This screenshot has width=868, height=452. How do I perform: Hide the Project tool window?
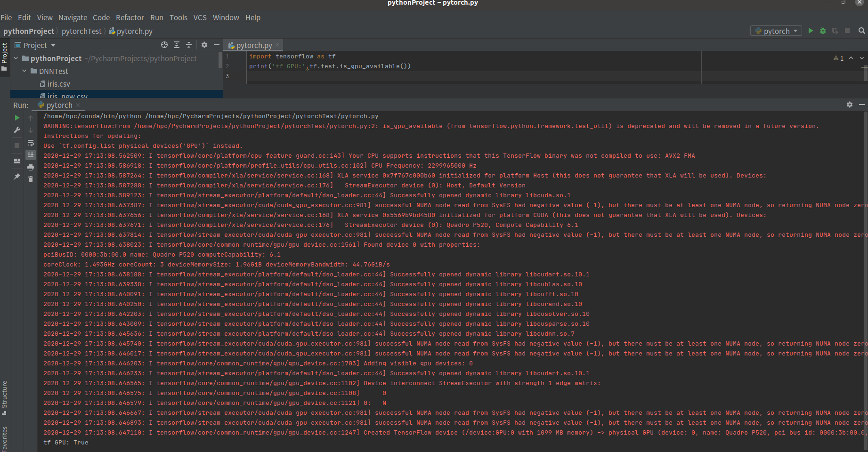217,45
